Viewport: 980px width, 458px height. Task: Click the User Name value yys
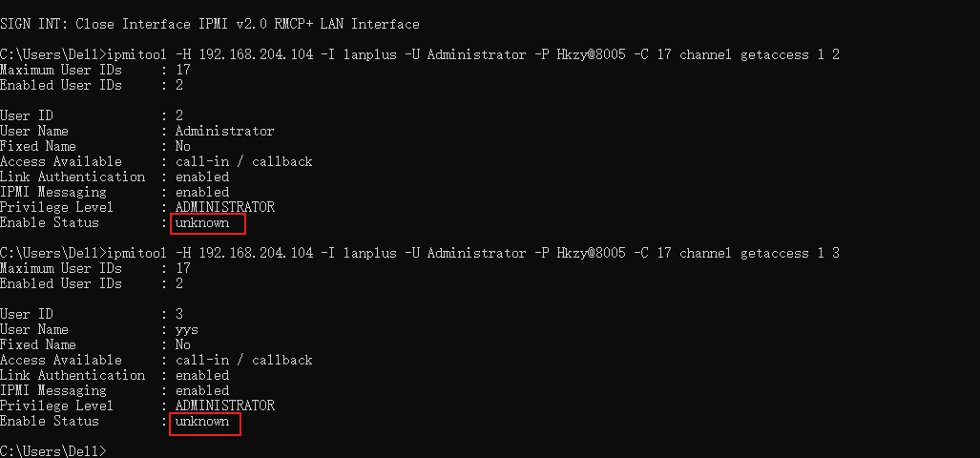pyautogui.click(x=187, y=329)
